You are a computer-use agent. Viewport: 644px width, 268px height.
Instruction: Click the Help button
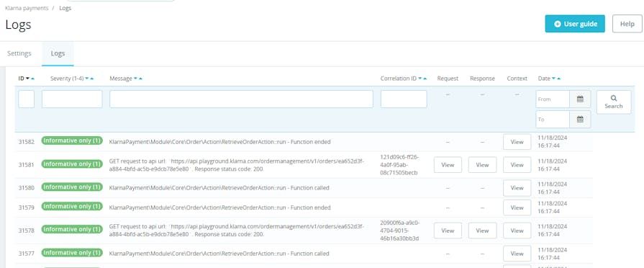click(627, 24)
